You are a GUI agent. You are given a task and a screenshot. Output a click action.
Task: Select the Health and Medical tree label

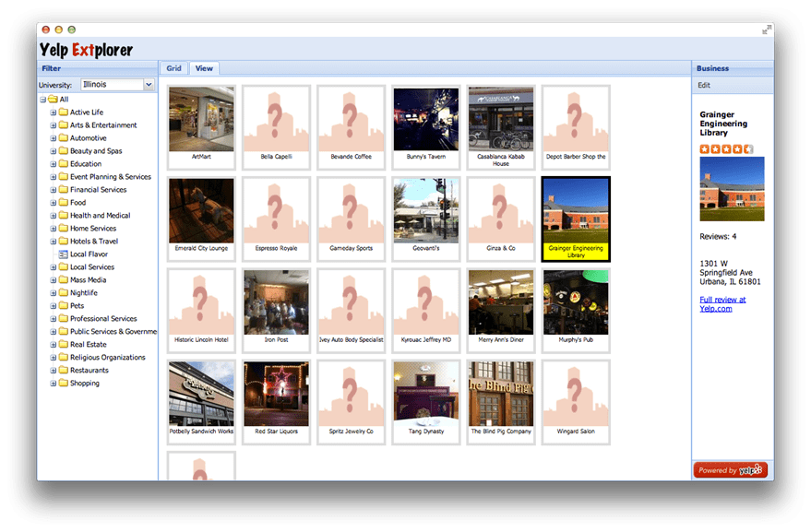click(101, 216)
